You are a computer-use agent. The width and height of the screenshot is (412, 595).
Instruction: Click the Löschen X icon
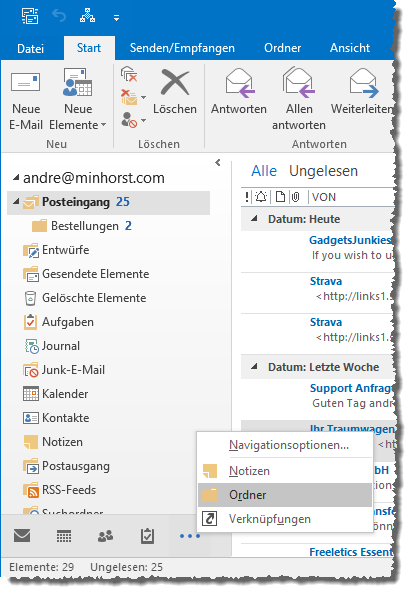click(x=175, y=82)
